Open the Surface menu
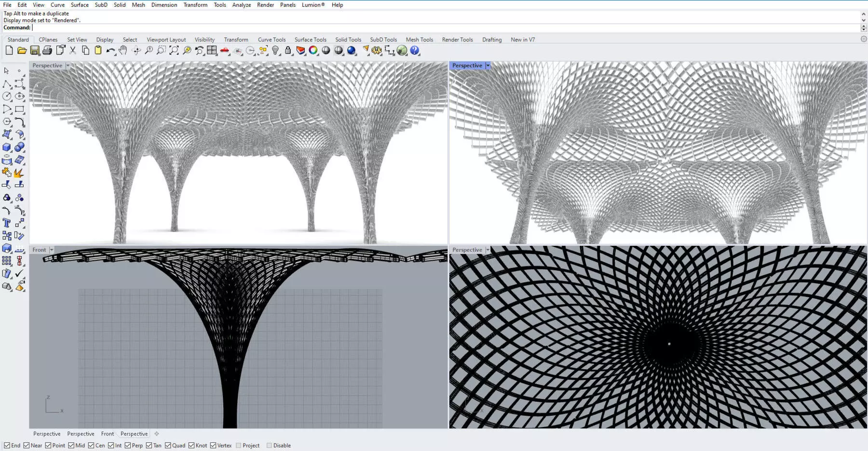This screenshot has width=868, height=451. (x=80, y=5)
